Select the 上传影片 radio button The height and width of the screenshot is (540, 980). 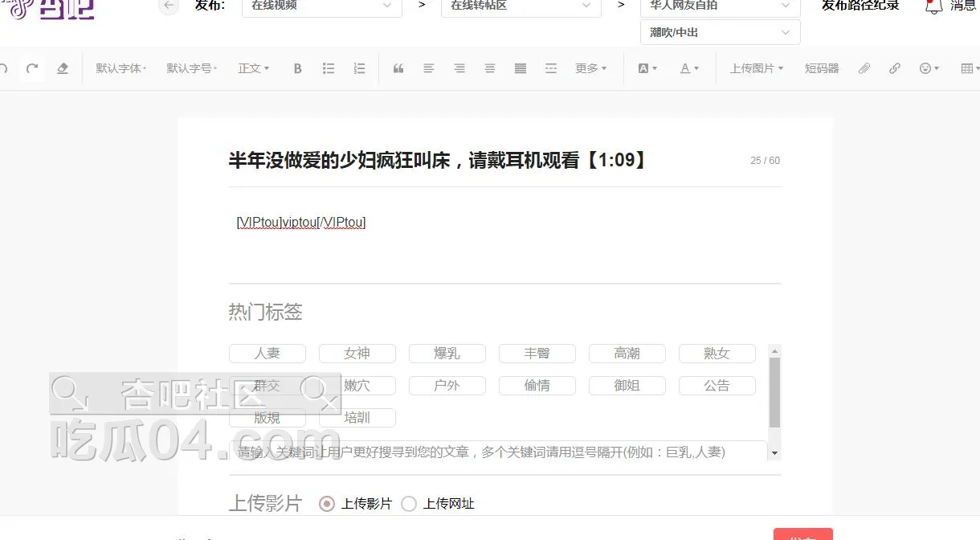coord(327,504)
